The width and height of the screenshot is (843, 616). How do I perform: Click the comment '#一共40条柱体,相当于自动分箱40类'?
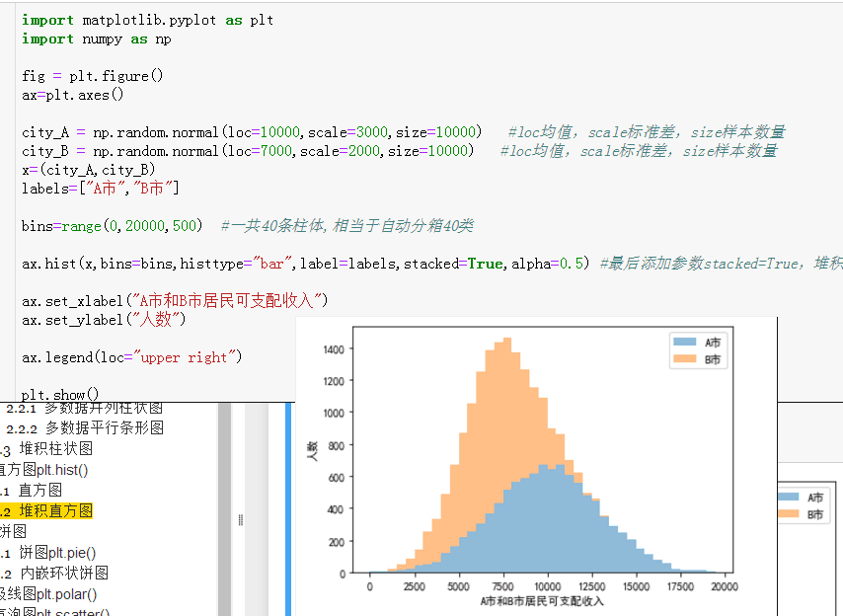tap(347, 226)
